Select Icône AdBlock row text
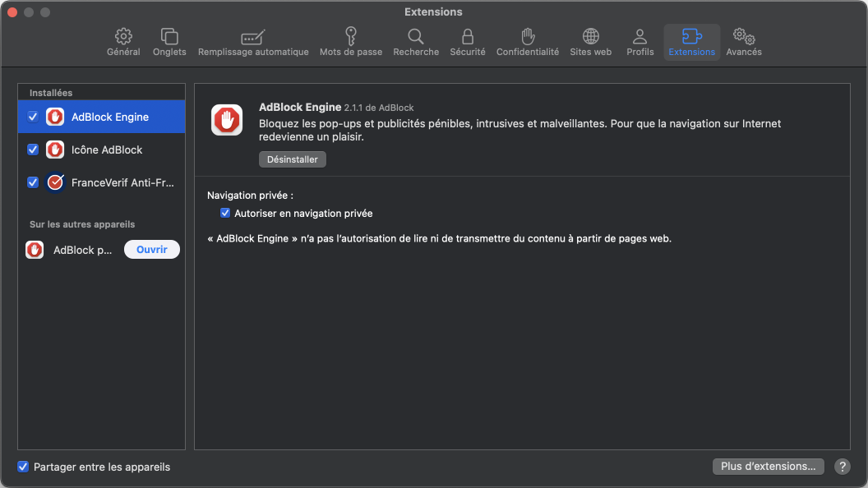 pos(106,150)
